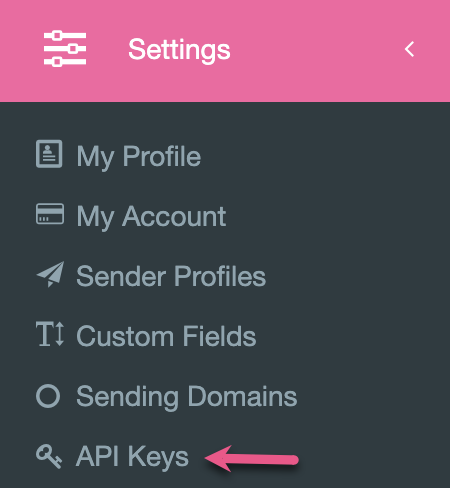This screenshot has width=450, height=488.
Task: Click the blank pink header area right of Settings title
Action: 317,50
